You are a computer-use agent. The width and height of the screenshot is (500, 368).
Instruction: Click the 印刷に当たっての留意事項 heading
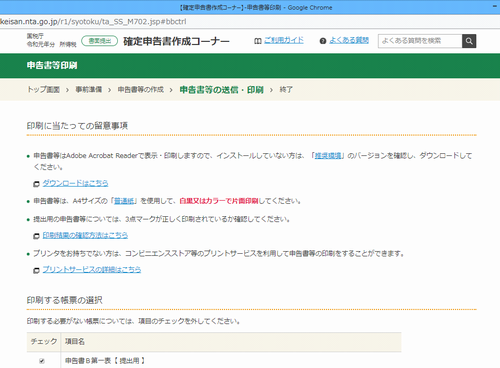tap(77, 126)
